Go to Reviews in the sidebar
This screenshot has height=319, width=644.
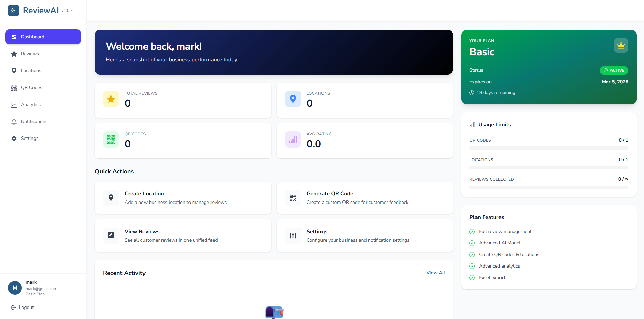[30, 54]
